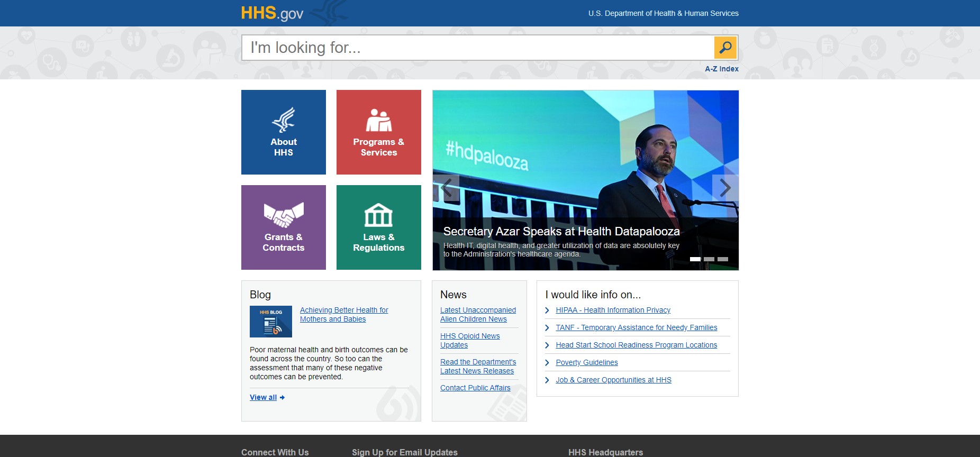This screenshot has height=457, width=980.
Task: Open HHS Opioid News Updates link
Action: pyautogui.click(x=470, y=341)
